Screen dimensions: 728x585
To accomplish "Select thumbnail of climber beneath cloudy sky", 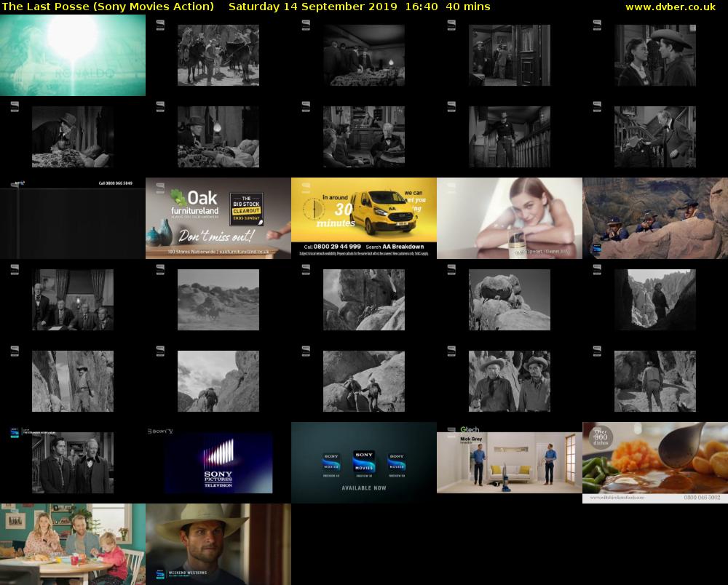I will pos(218,381).
